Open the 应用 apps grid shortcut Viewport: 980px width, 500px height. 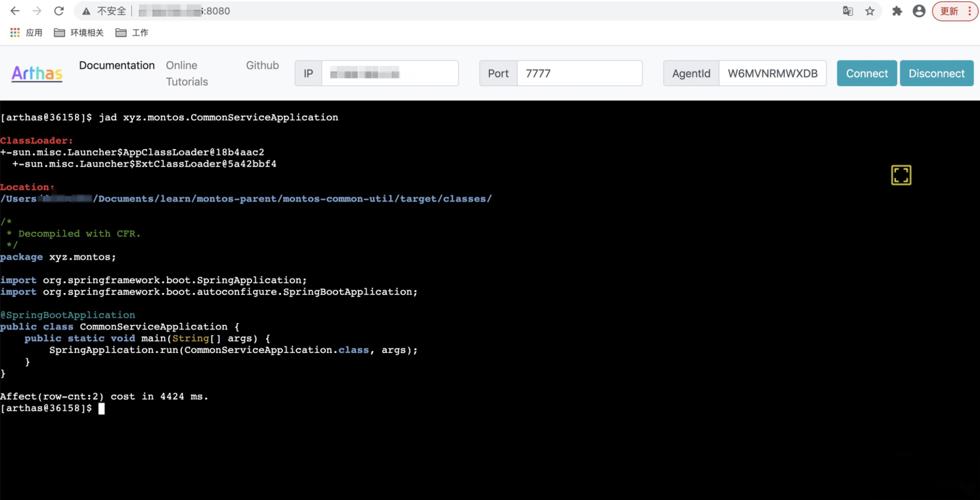[26, 32]
